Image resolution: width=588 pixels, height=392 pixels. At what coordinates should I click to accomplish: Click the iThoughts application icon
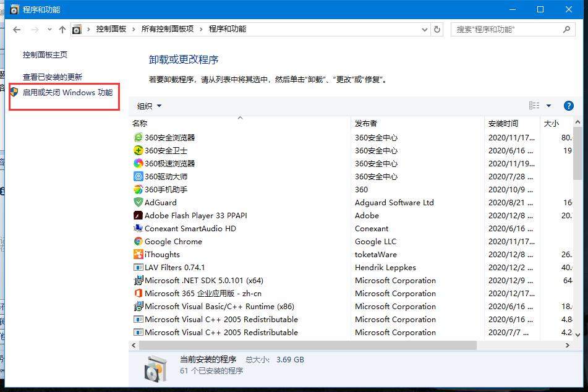(x=140, y=254)
